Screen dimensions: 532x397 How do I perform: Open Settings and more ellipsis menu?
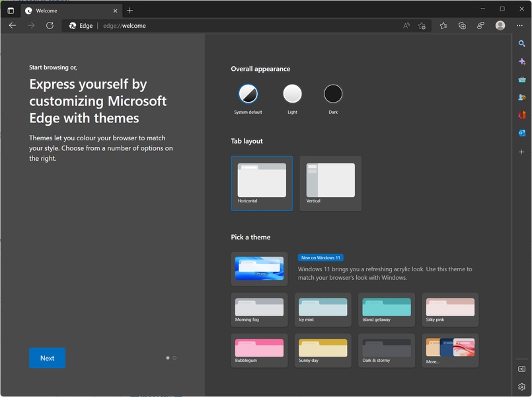(519, 26)
